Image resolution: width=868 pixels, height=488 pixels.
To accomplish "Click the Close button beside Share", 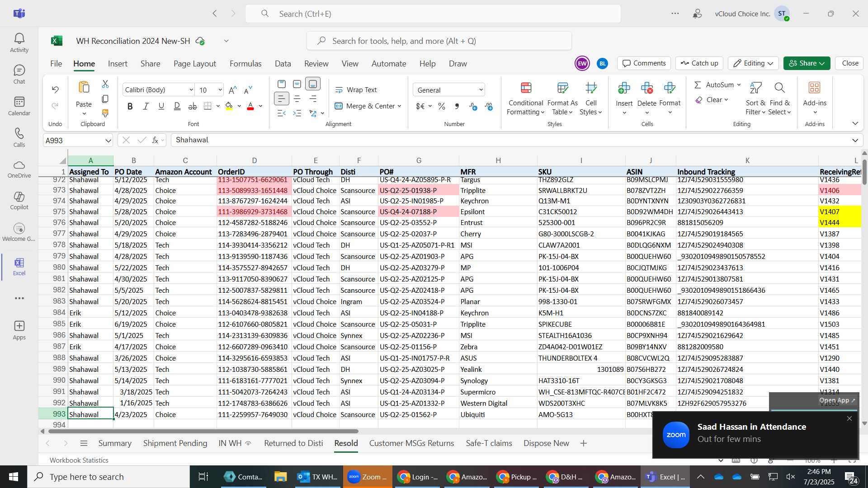I will [x=850, y=63].
